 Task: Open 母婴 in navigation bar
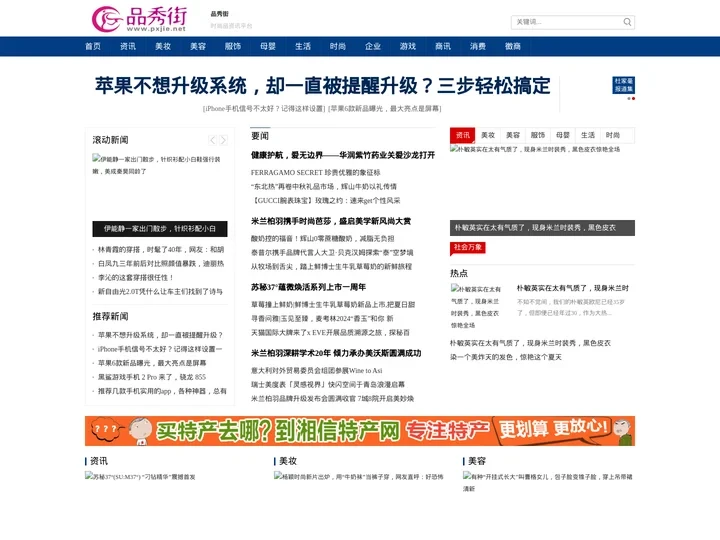coord(268,46)
